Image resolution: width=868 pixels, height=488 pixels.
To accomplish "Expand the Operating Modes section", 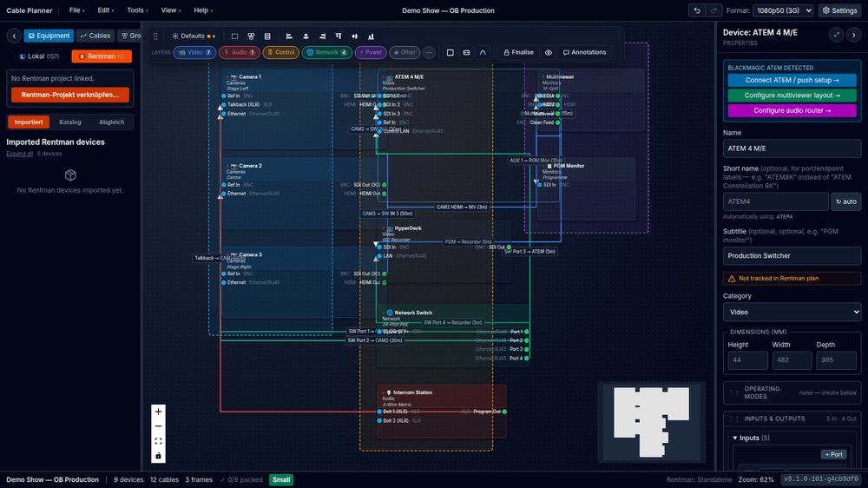I will tap(792, 392).
